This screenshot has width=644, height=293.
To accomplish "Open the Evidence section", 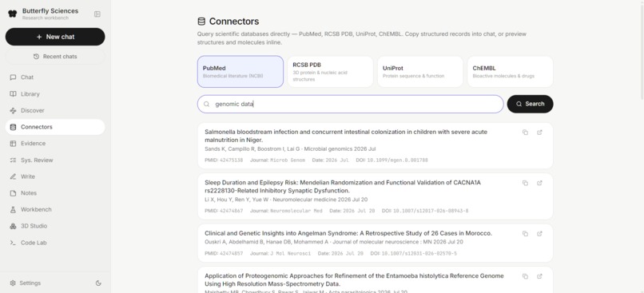I will (x=55, y=144).
